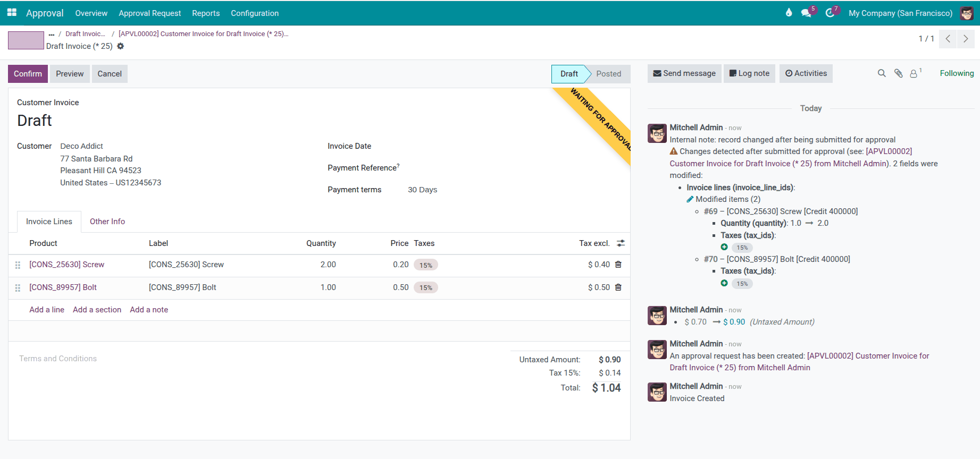Open the Configuration menu

tap(254, 13)
